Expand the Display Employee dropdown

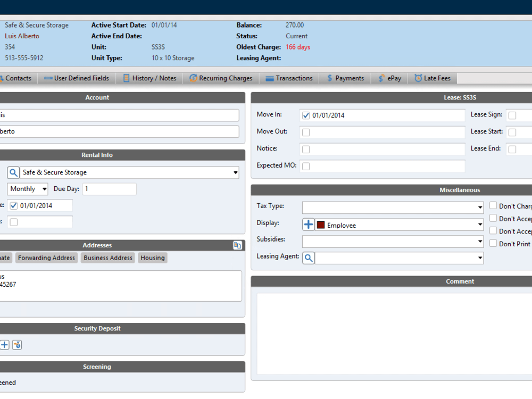tap(480, 225)
